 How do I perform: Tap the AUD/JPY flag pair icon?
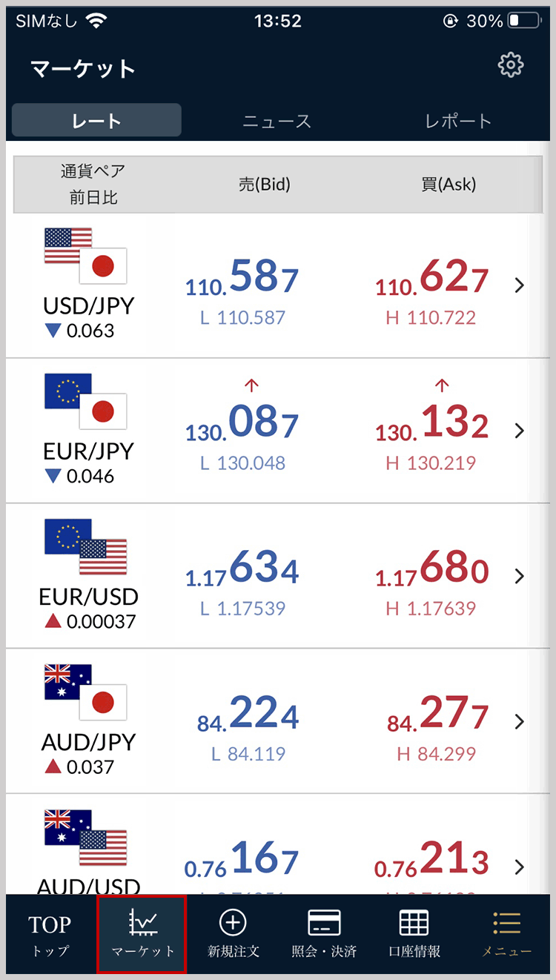point(86,692)
